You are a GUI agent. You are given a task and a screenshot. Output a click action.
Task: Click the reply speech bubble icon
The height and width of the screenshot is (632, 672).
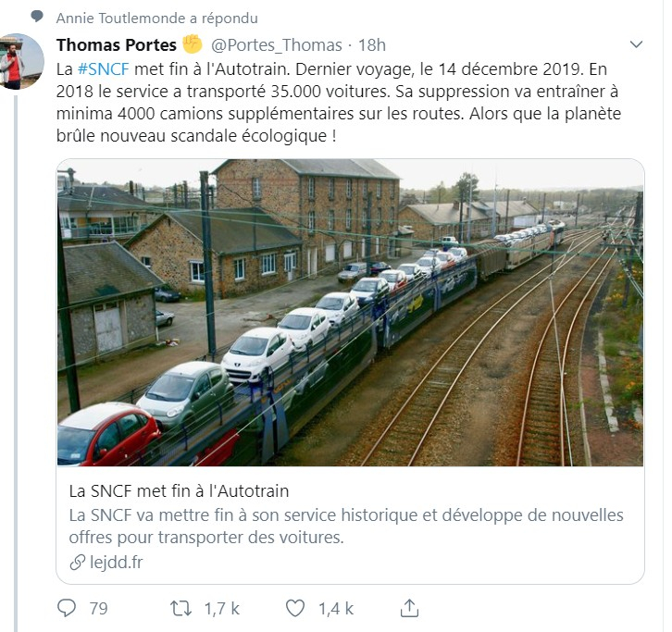coord(67,608)
